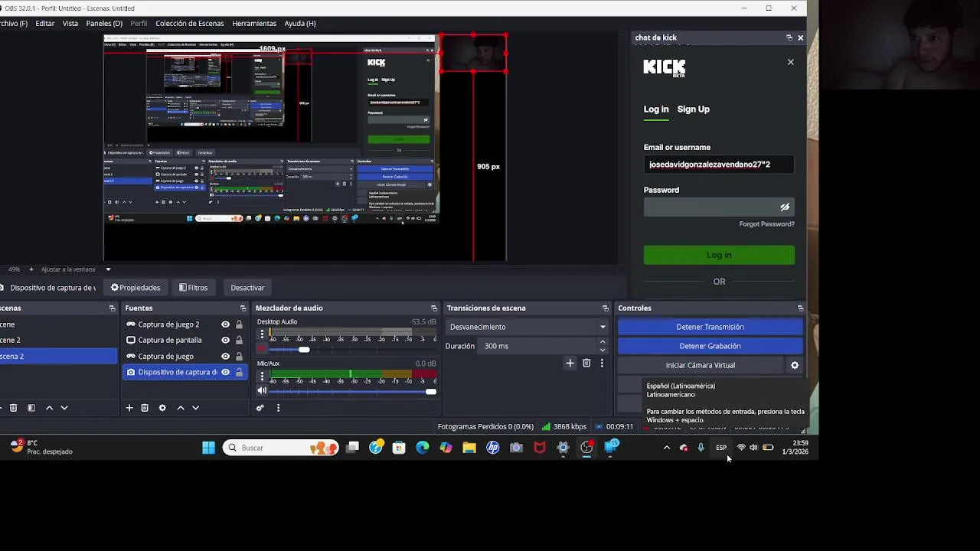Open the Herramientas menu
Screen dimensions: 980x551
[x=254, y=24]
